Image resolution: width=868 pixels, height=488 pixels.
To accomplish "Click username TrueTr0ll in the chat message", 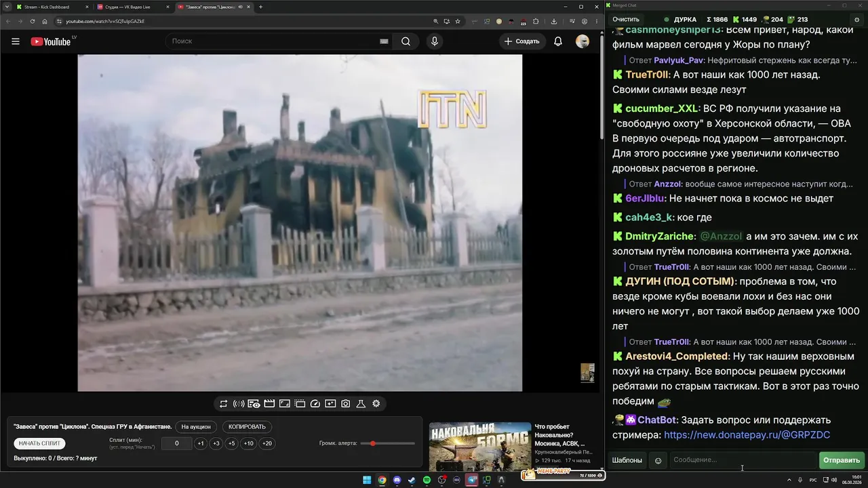I will point(648,75).
